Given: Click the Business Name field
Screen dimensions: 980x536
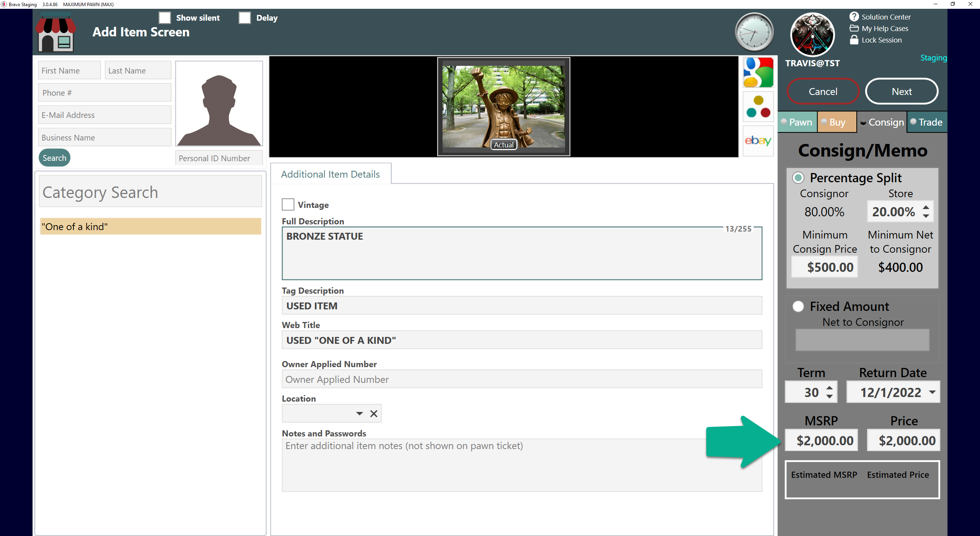Looking at the screenshot, I should 105,137.
